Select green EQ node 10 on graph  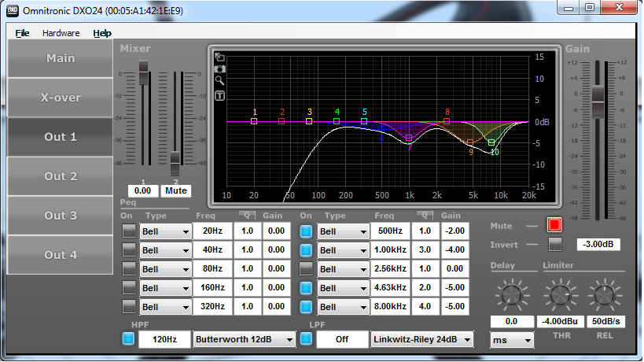(491, 142)
